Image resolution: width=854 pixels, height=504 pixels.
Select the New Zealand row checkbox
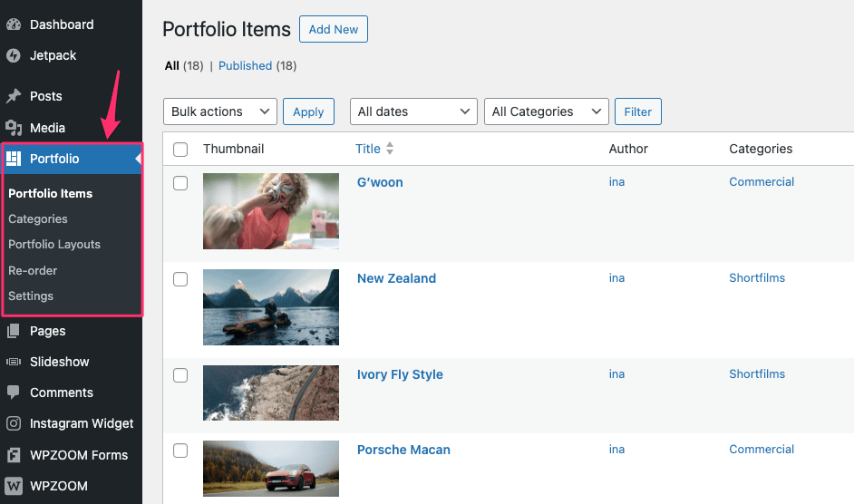coord(180,279)
